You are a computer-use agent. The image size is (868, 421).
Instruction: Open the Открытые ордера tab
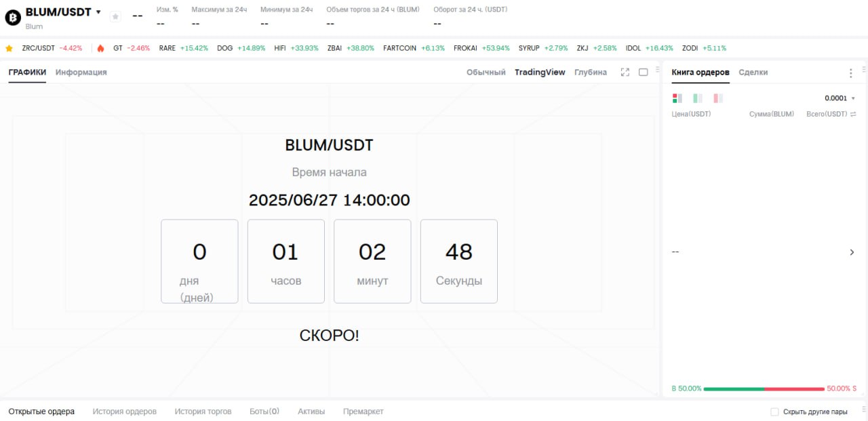[x=41, y=412]
